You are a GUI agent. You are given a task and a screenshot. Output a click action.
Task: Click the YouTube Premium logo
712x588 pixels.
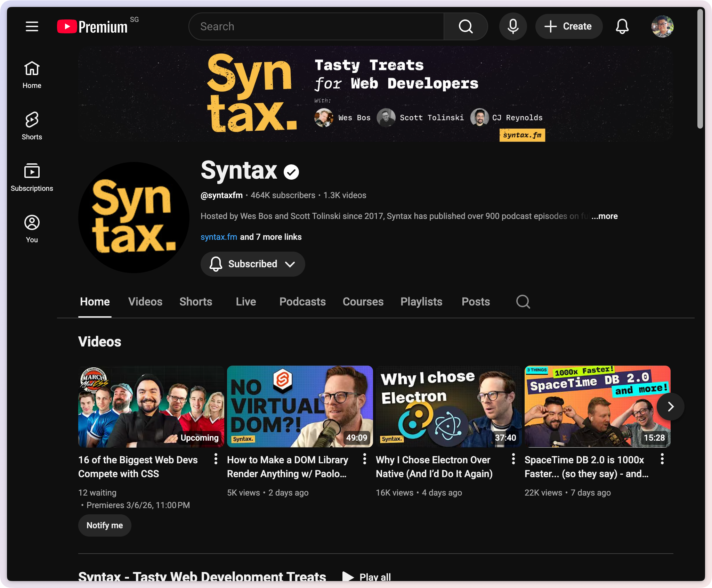pyautogui.click(x=92, y=26)
